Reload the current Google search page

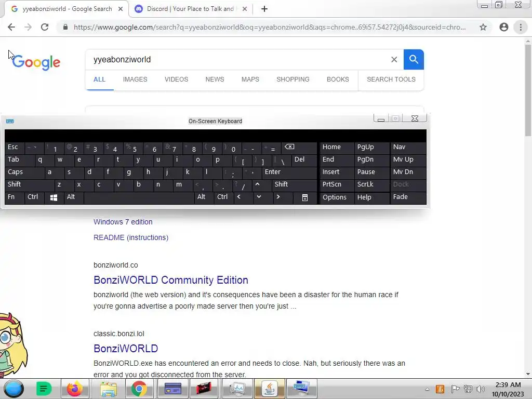(x=45, y=27)
